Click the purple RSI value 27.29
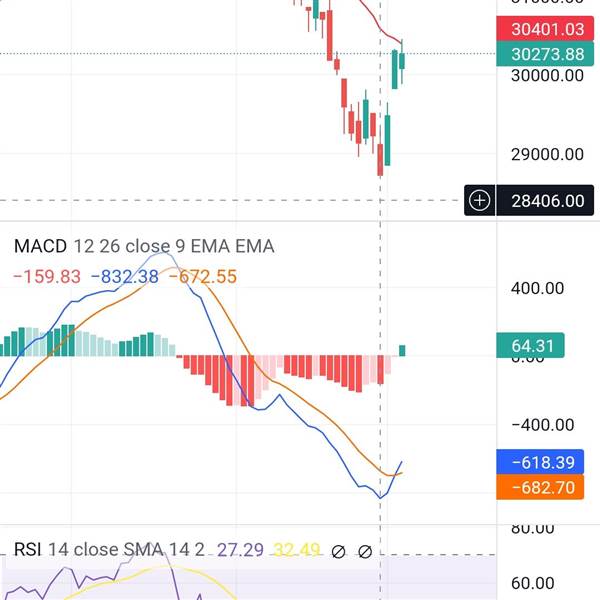The image size is (600, 600). [240, 550]
